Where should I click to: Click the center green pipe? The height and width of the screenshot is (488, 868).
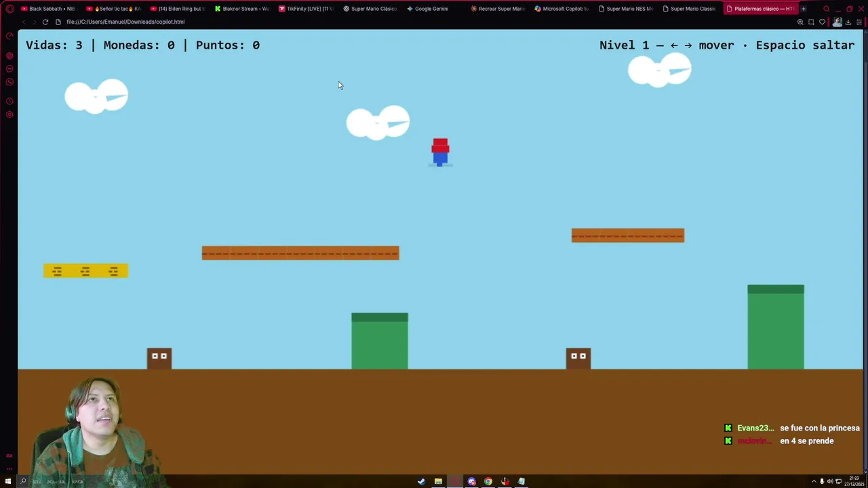[380, 341]
